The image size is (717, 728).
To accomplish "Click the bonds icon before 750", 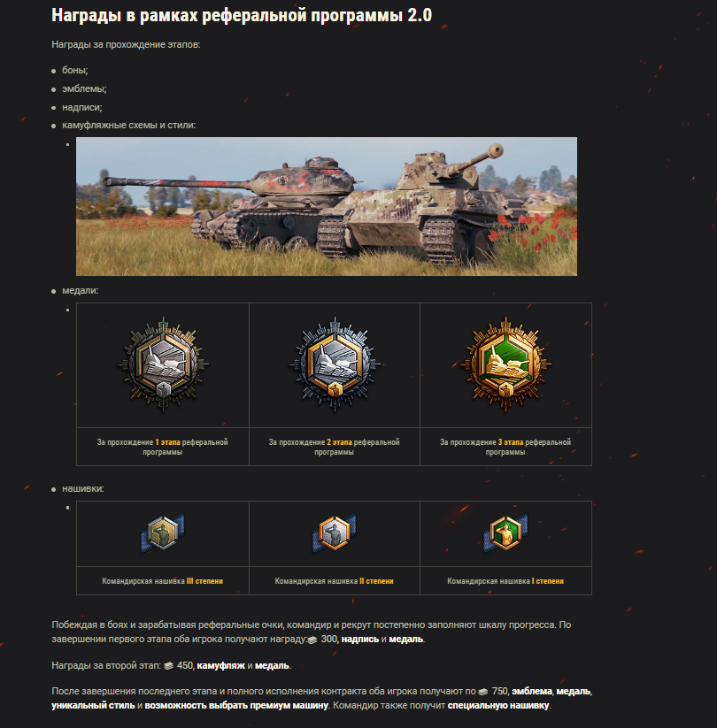I will pyautogui.click(x=483, y=692).
